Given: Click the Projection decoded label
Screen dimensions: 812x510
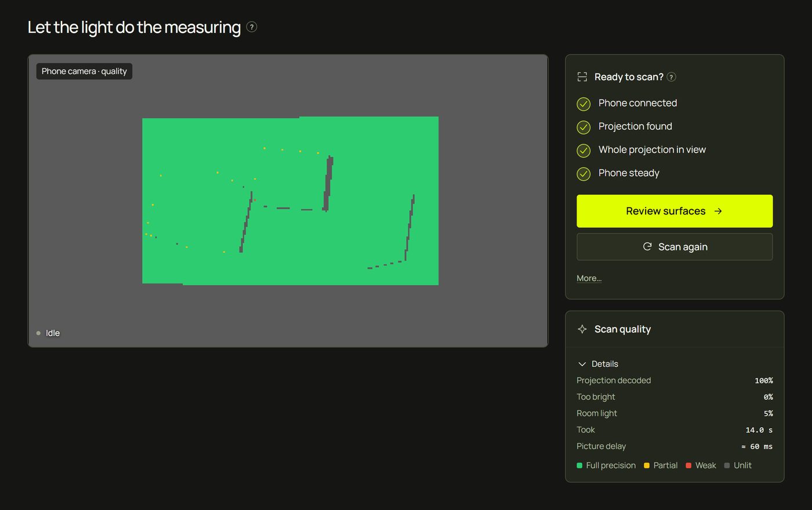Looking at the screenshot, I should (614, 380).
